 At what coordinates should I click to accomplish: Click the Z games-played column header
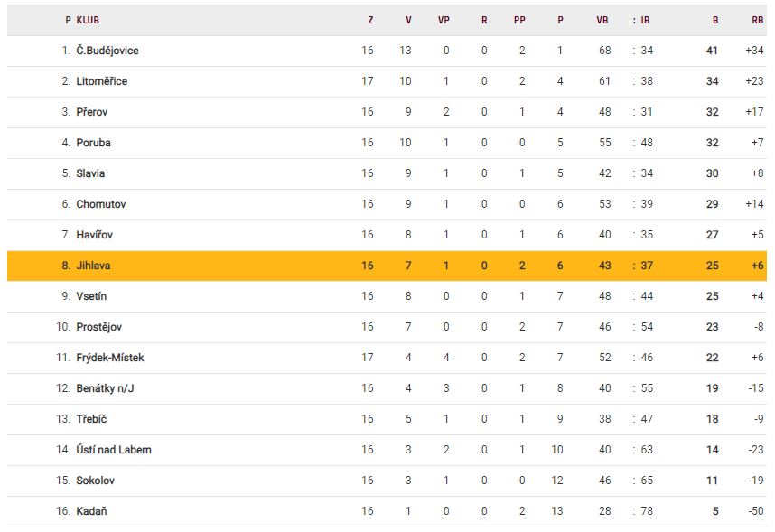[370, 20]
